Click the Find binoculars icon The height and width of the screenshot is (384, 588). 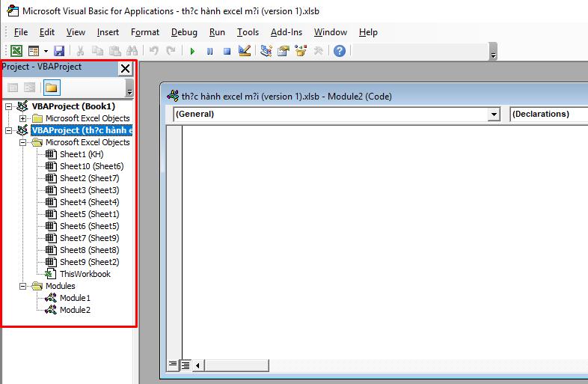(x=132, y=51)
